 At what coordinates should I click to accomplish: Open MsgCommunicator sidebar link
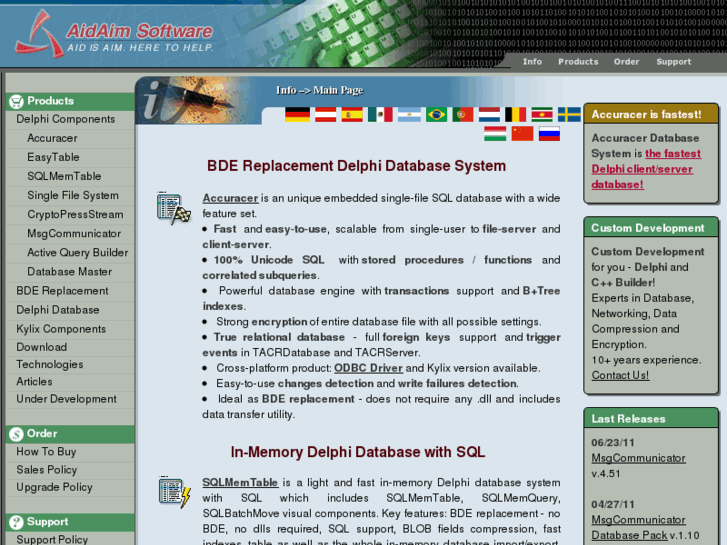click(x=74, y=233)
